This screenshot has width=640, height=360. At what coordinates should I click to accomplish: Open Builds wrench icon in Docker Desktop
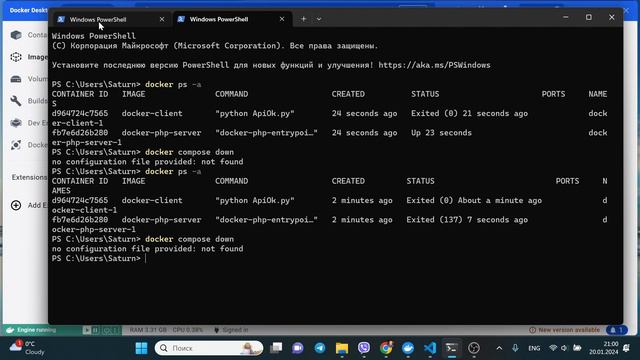point(16,101)
